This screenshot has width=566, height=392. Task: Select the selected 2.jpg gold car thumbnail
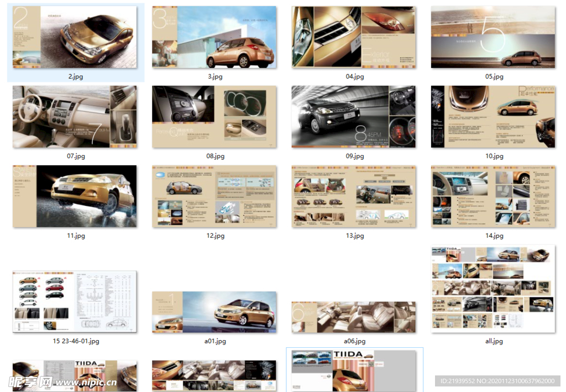pos(75,37)
